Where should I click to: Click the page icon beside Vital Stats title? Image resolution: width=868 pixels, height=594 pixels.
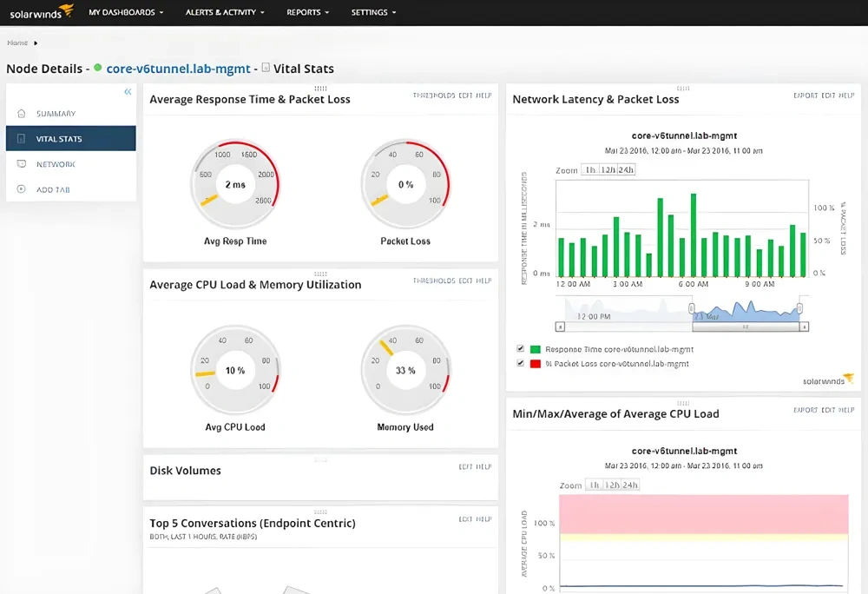pyautogui.click(x=266, y=68)
